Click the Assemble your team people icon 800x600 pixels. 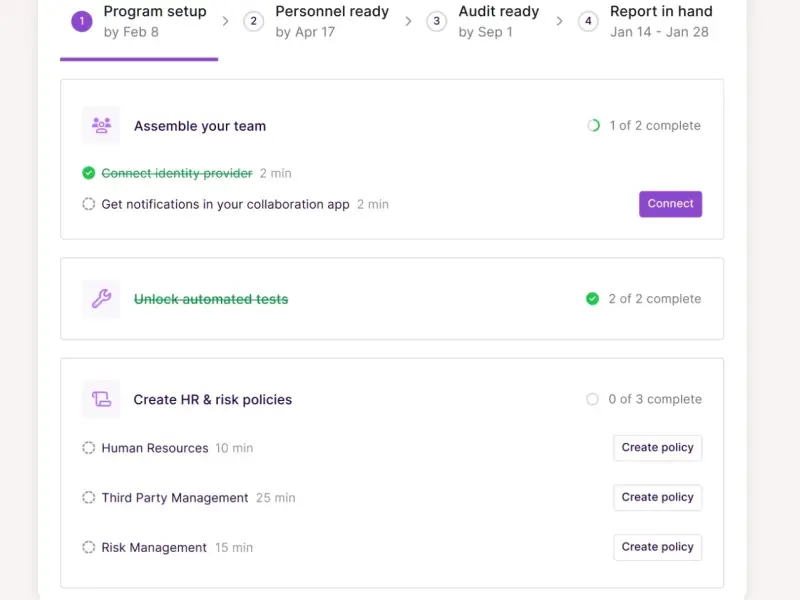pos(101,126)
